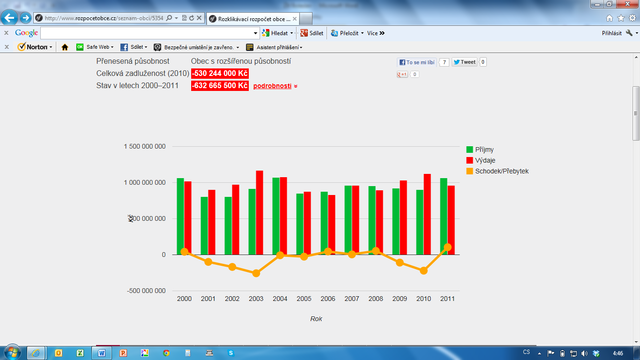This screenshot has width=640, height=360.
Task: Stop loading with the address bar X
Action: [199, 18]
